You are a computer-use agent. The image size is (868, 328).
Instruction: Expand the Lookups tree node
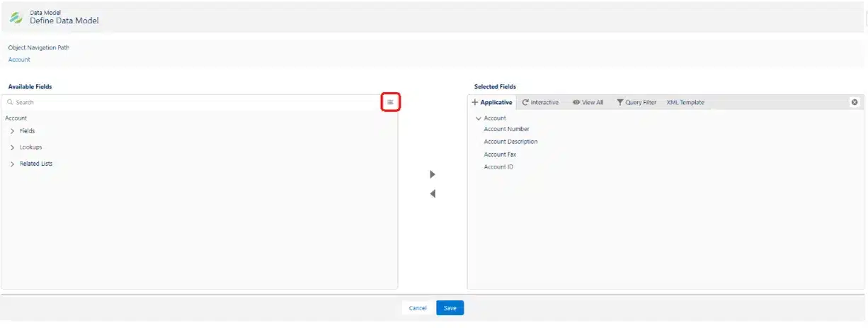tap(13, 147)
